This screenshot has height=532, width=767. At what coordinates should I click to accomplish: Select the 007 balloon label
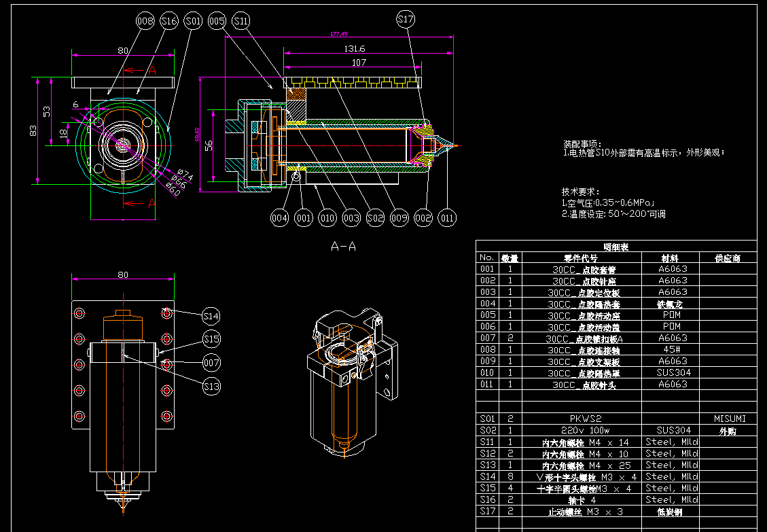tap(212, 362)
